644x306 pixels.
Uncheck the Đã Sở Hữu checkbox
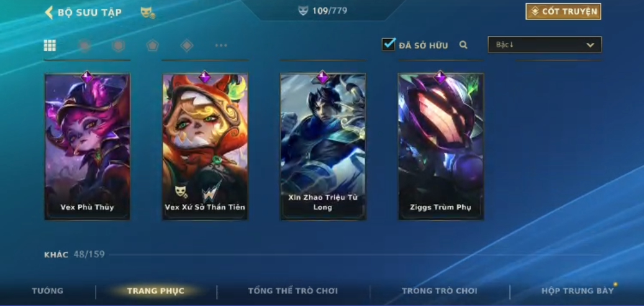coord(389,44)
